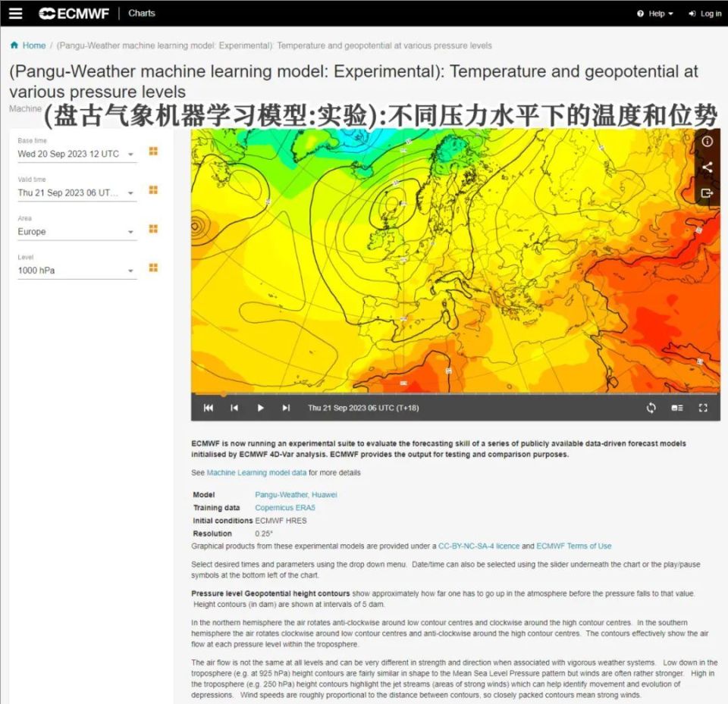Click the Valid time input field
The height and width of the screenshot is (704, 728).
(76, 192)
